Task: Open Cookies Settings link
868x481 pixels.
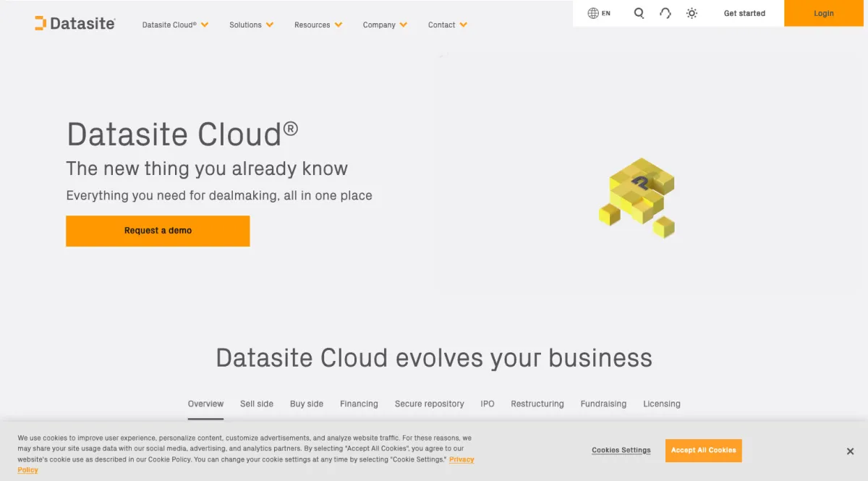Action: tap(621, 450)
